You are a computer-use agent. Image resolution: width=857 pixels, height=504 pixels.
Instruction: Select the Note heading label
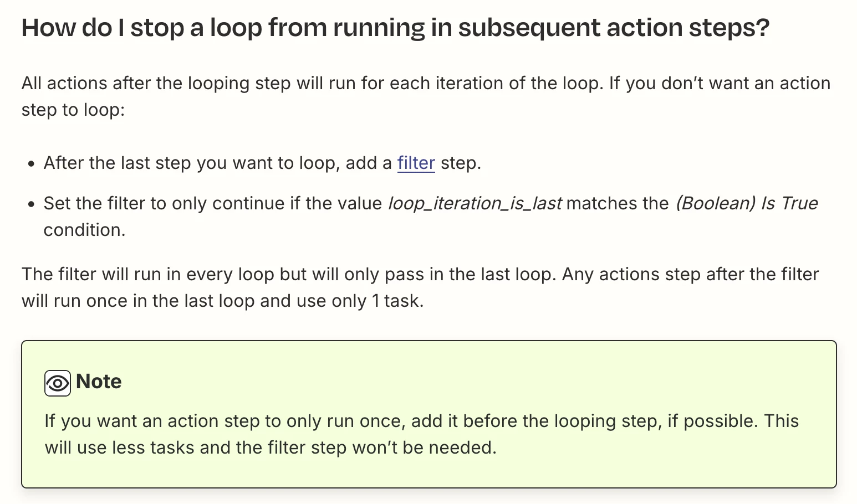coord(99,382)
